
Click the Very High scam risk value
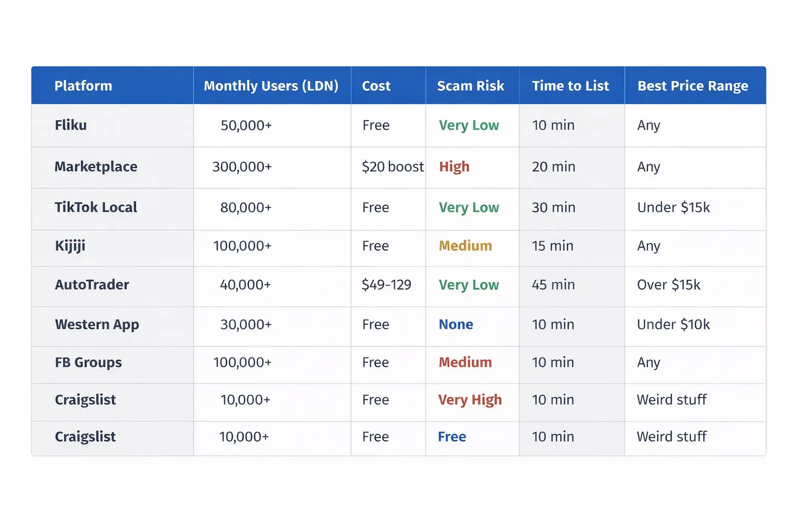[470, 400]
